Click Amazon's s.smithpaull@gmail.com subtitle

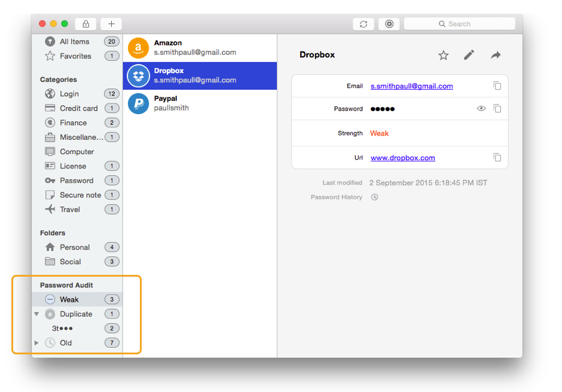coord(195,53)
